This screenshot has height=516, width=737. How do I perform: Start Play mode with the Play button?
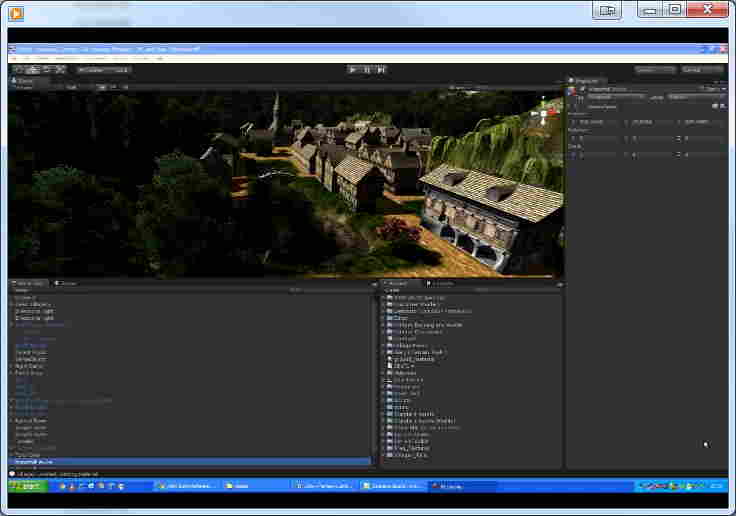(353, 70)
